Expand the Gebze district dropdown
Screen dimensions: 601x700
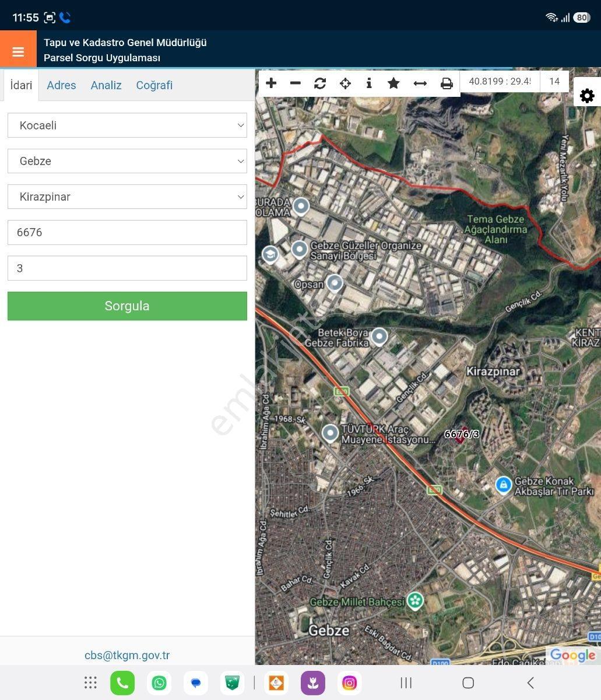point(127,161)
